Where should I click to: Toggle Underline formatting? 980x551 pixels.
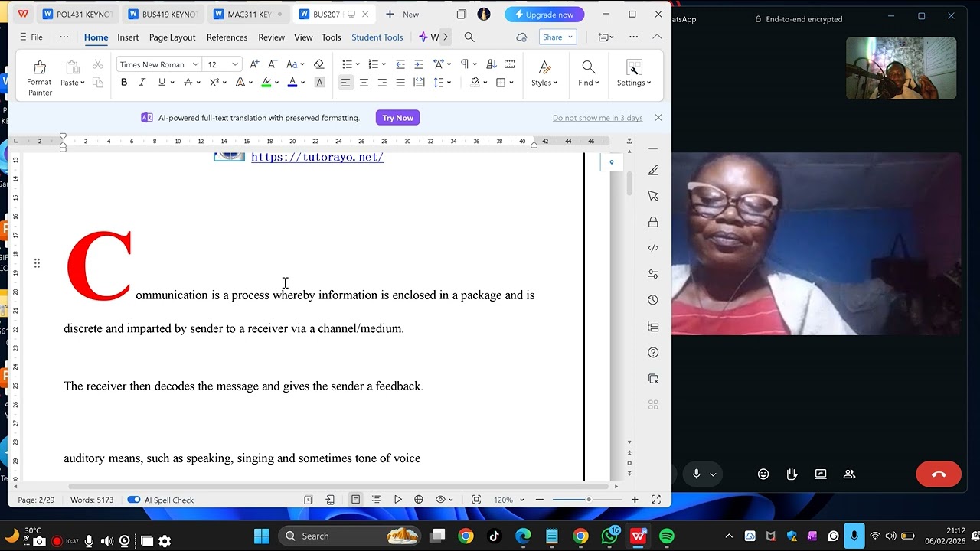[x=162, y=83]
